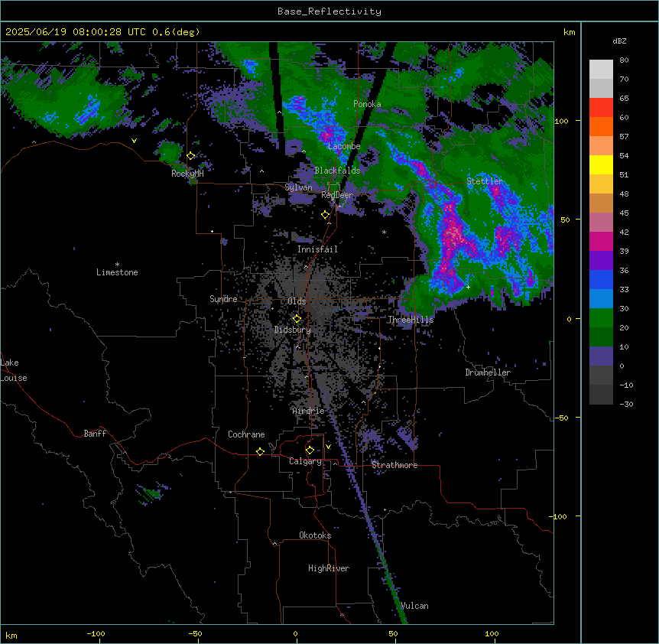Click the Airdrie label
The width and height of the screenshot is (659, 644).
309,411
